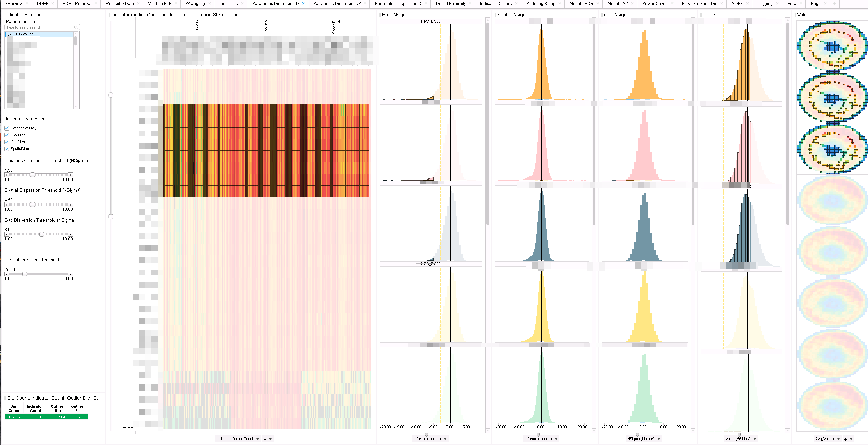Screen dimensions: 868x445
Task: Add column beside Avg(Value) axis selector
Action: pos(845,439)
